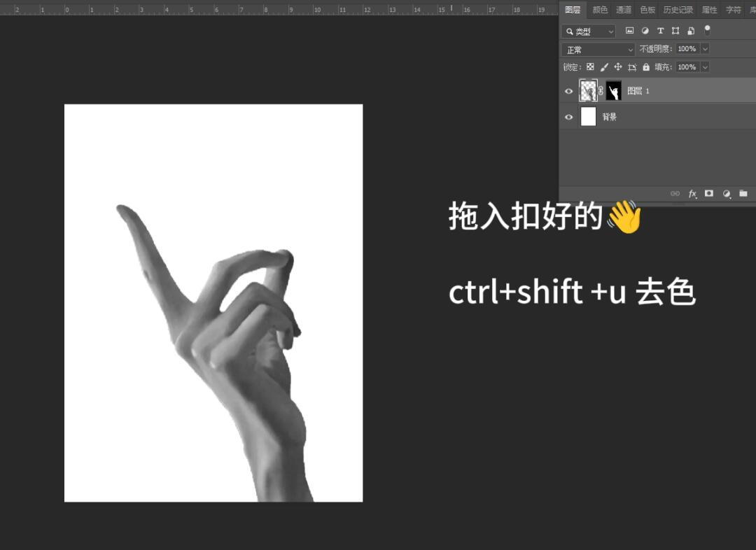Viewport: 756px width, 550px height.
Task: Lock transparent pixels checkerboard icon
Action: point(590,67)
